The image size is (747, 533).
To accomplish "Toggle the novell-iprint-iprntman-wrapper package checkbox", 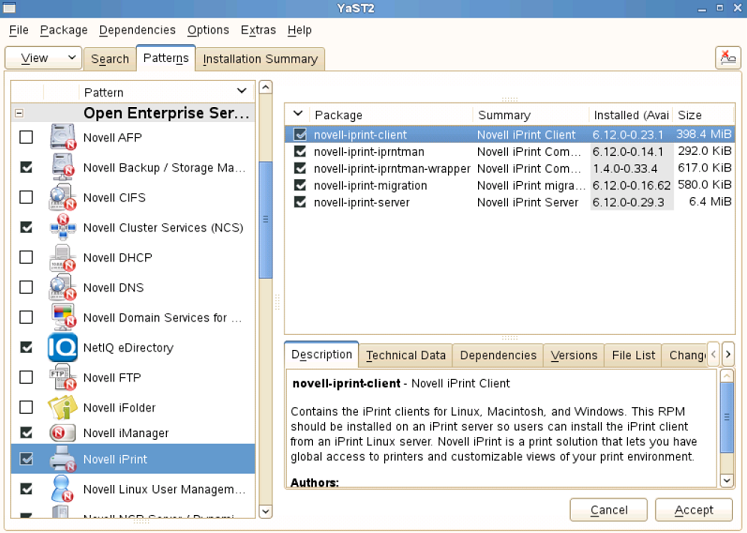I will 300,168.
